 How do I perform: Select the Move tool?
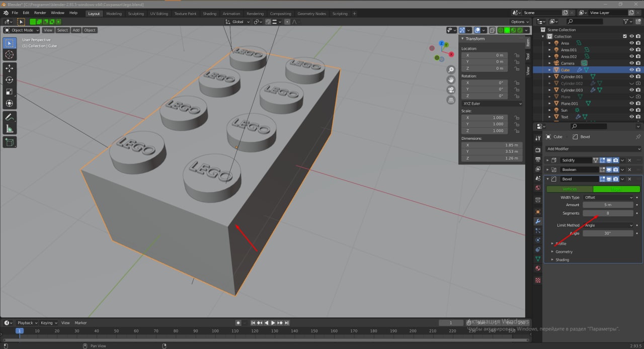pyautogui.click(x=10, y=68)
